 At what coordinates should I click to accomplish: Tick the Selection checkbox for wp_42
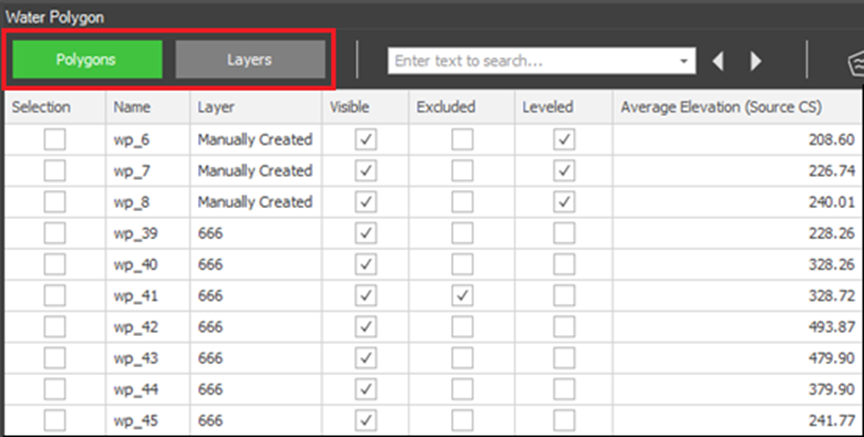pos(55,327)
